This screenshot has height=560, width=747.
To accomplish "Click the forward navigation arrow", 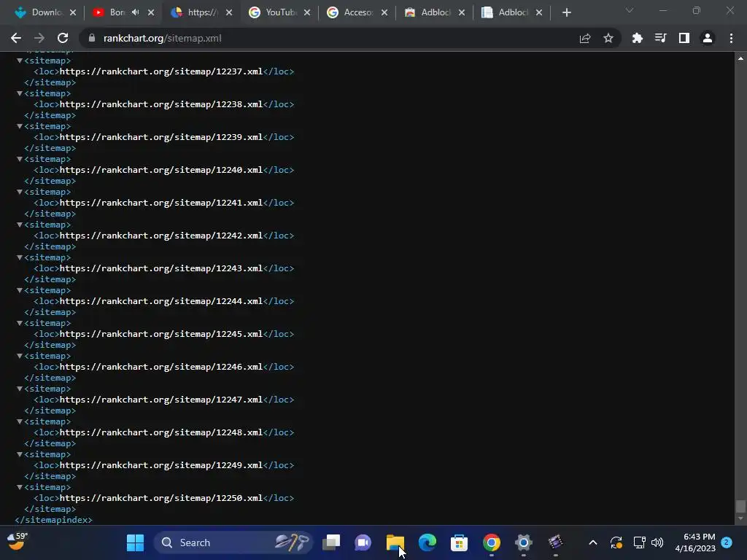I will click(x=39, y=38).
